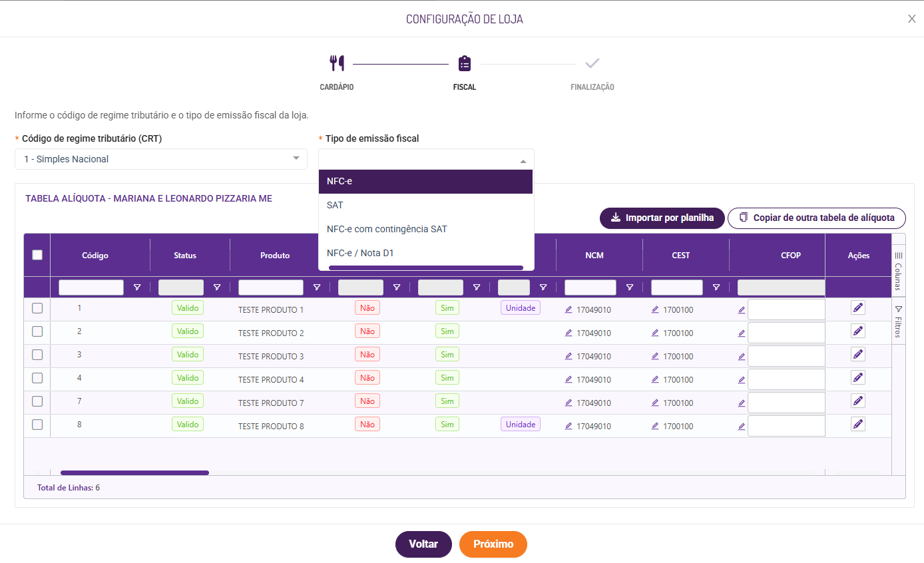Focus the NCM filter input

[x=590, y=287]
